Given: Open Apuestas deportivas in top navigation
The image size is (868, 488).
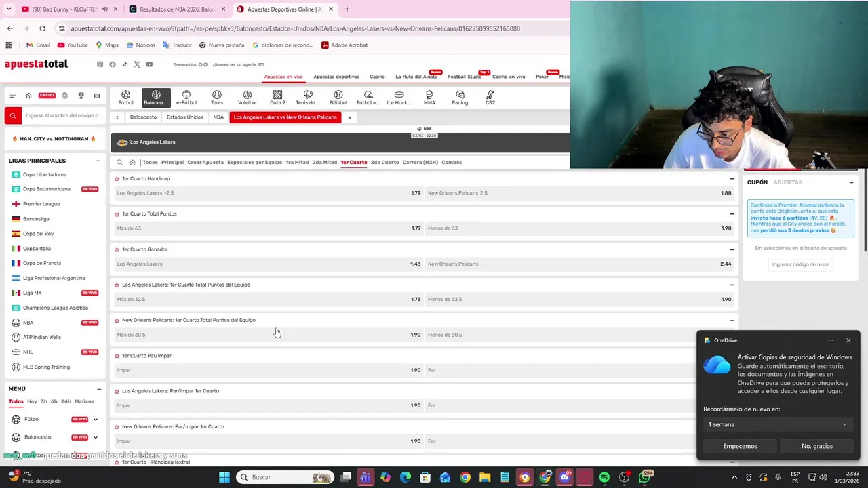Looking at the screenshot, I should pyautogui.click(x=336, y=77).
